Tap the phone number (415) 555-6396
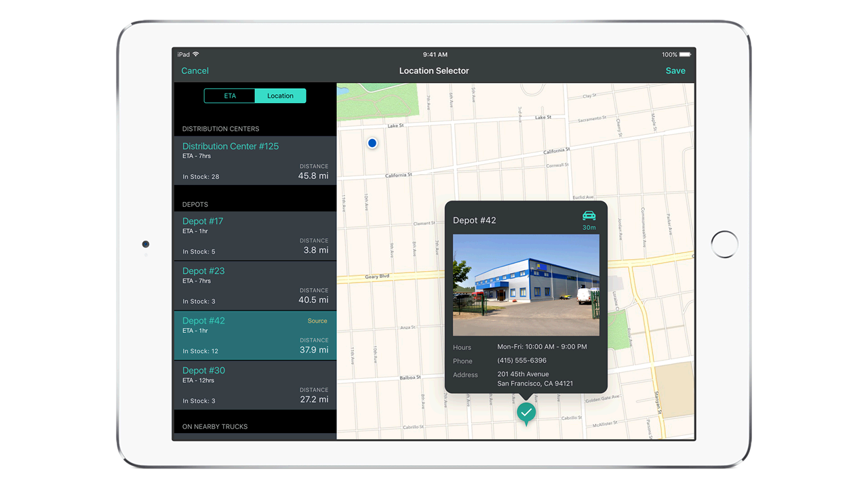868x488 pixels. click(521, 361)
